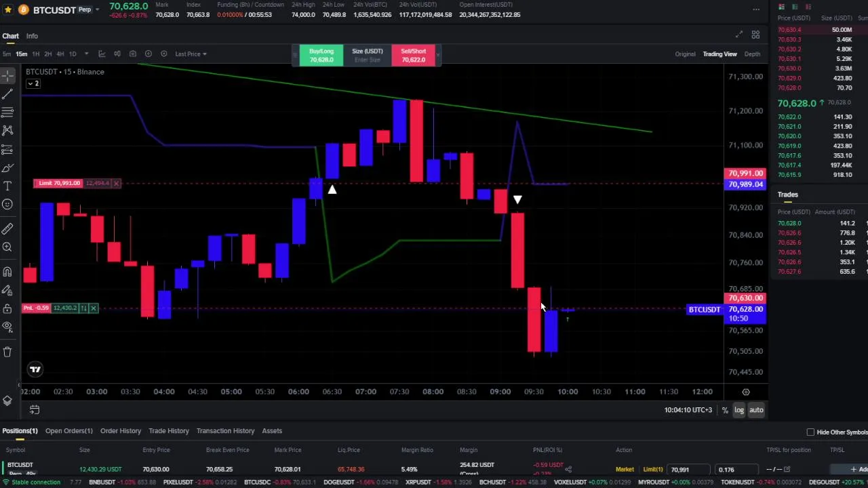Select the ruler measure tool

point(7,229)
